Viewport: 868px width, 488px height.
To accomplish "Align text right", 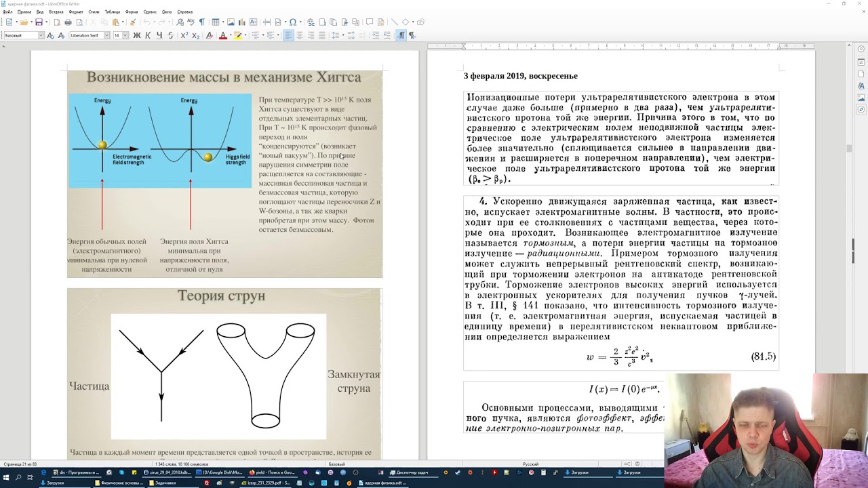I will [x=311, y=35].
